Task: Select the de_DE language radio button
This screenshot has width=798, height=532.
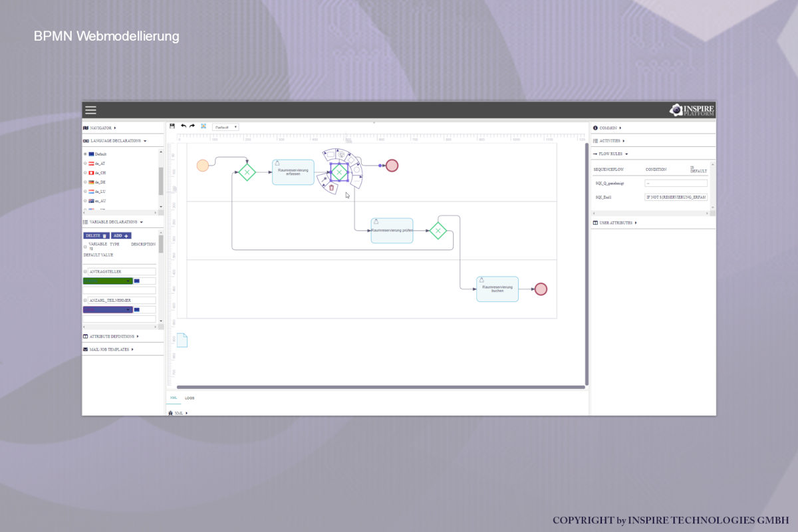Action: (85, 182)
